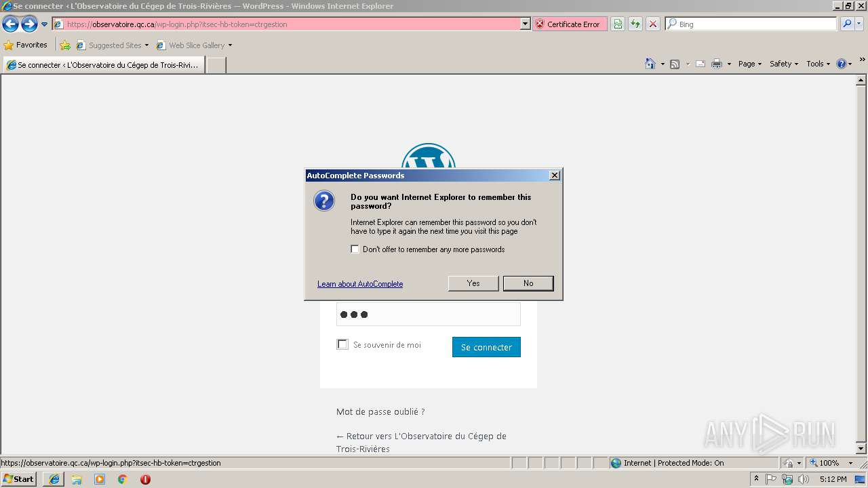The height and width of the screenshot is (488, 868).
Task: Click the page scrollbar down arrow
Action: point(861,449)
